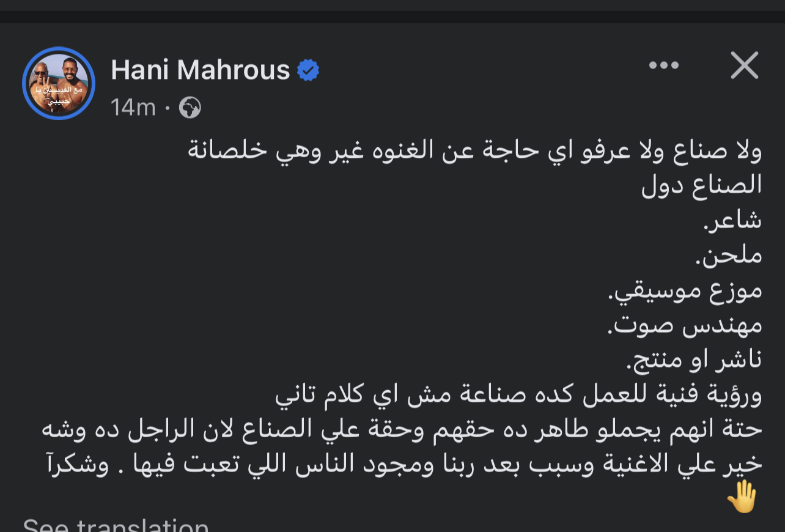Open the Hani Mahrous profile name link
This screenshot has width=785, height=532.
200,70
